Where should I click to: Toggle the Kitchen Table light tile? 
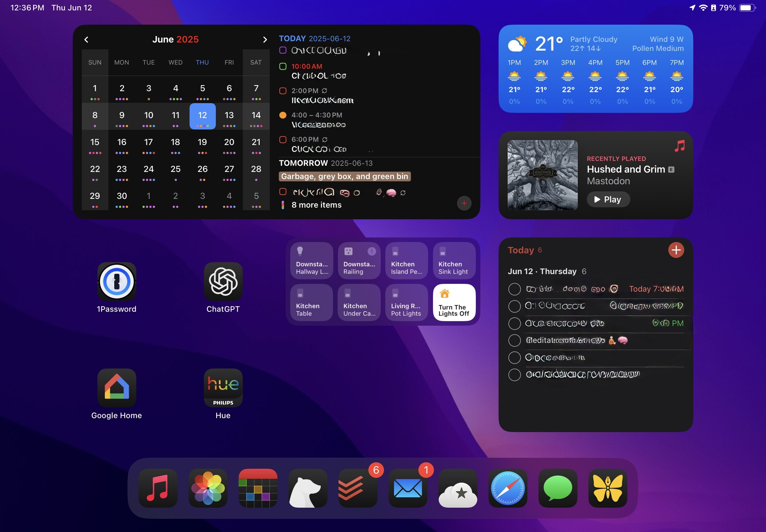[x=312, y=302]
